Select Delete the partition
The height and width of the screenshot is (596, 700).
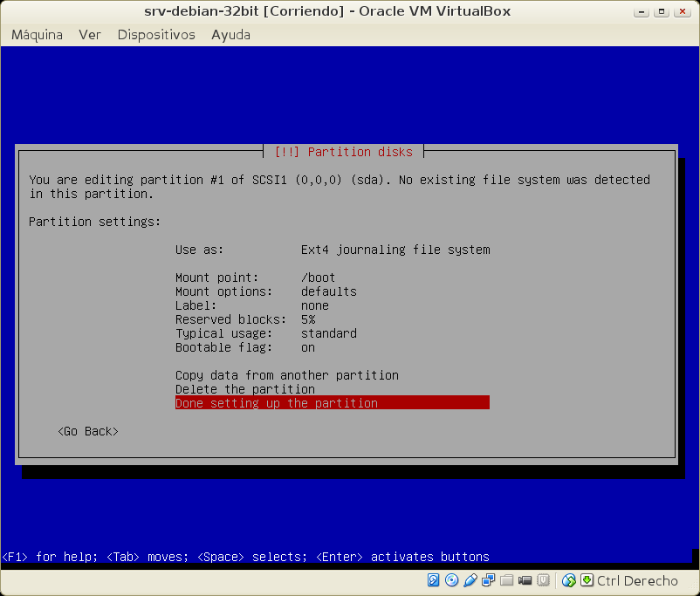pyautogui.click(x=245, y=389)
